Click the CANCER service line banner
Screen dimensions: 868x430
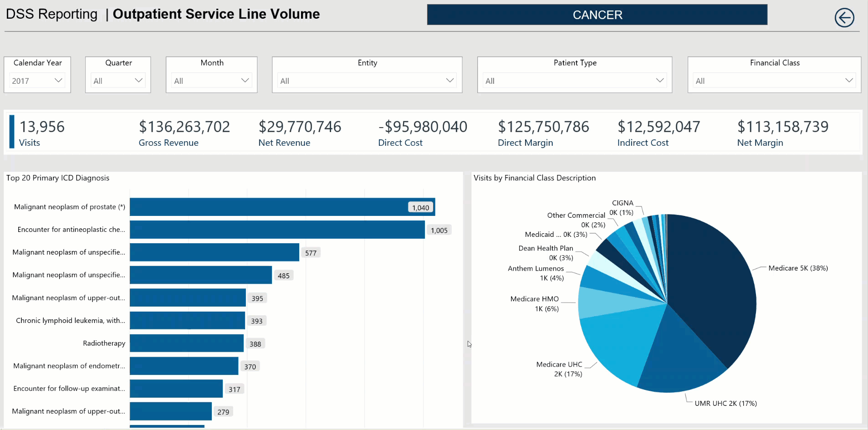597,15
